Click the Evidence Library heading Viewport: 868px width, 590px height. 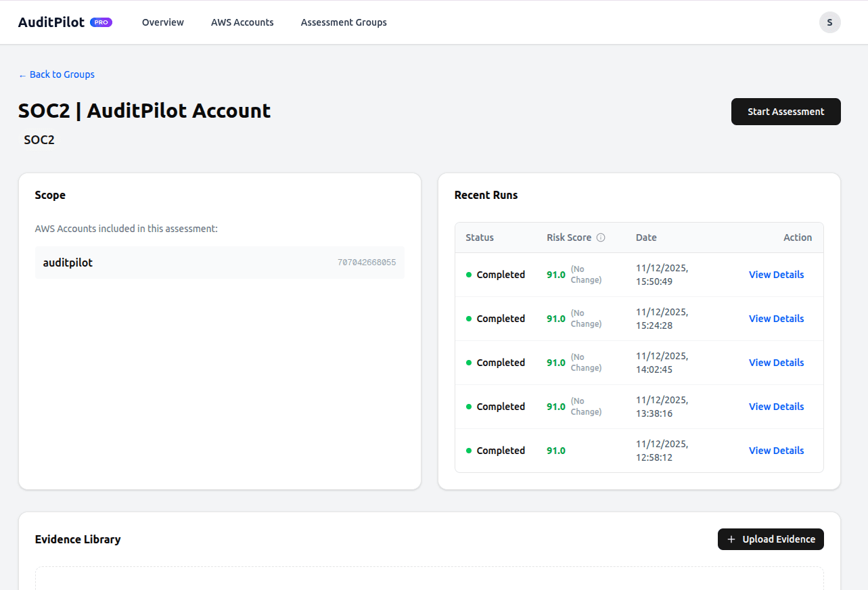pos(78,539)
